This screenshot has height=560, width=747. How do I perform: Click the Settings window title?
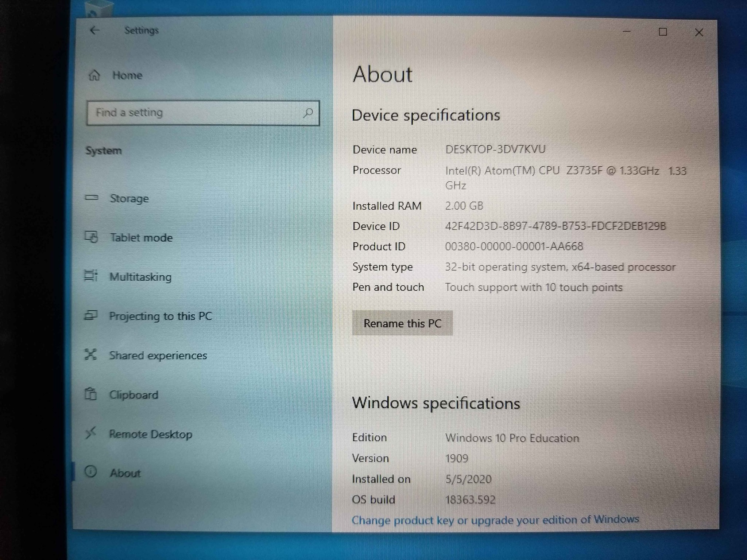(142, 30)
